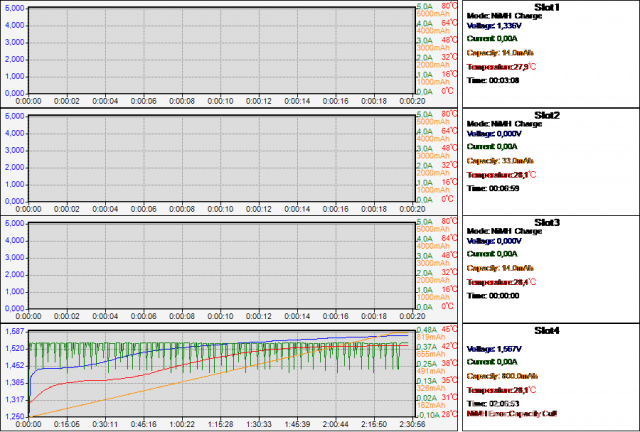
Task: Click the '0,25A' current axis label
Action: pos(427,364)
